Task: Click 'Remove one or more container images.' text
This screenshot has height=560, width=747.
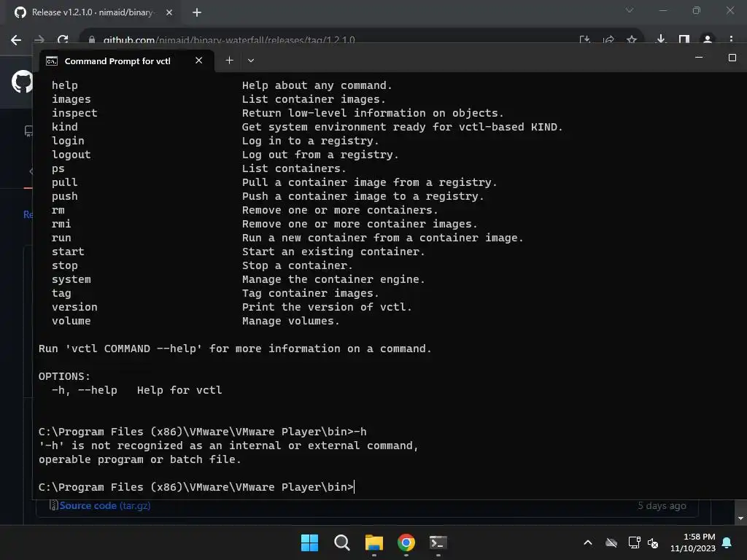Action: click(x=359, y=224)
